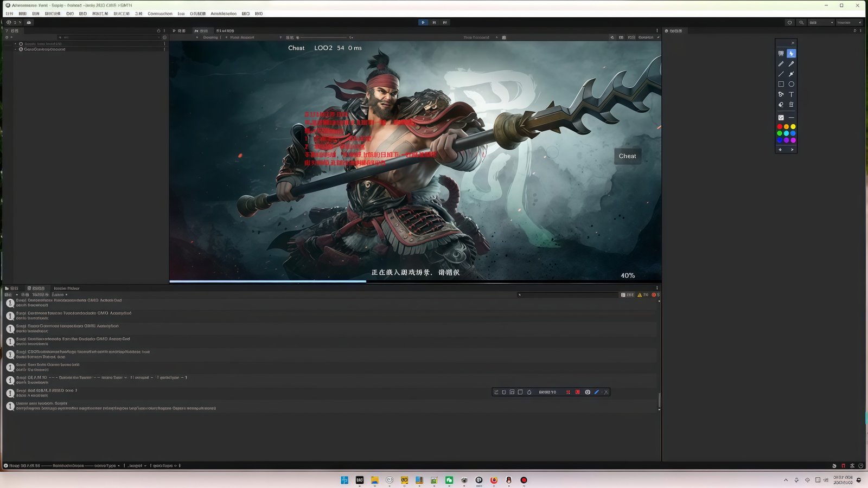This screenshot has height=488, width=868.
Task: Stop recording with the red square button
Action: click(577, 392)
